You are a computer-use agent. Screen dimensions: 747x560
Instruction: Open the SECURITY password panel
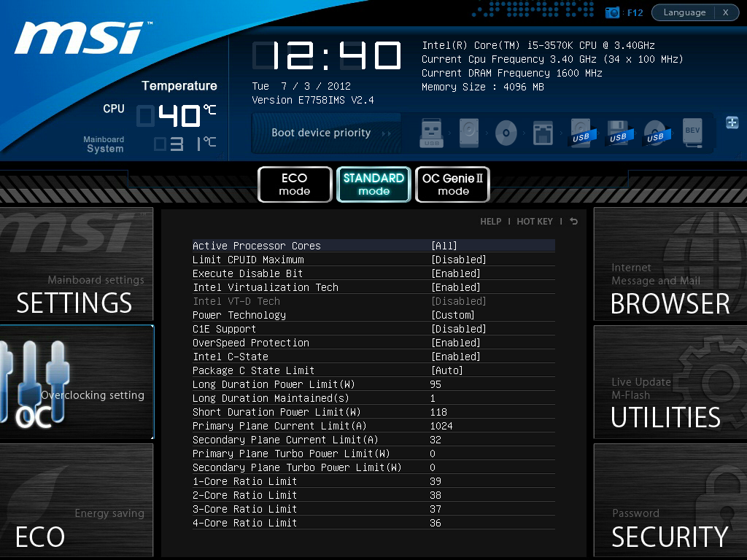pyautogui.click(x=670, y=500)
